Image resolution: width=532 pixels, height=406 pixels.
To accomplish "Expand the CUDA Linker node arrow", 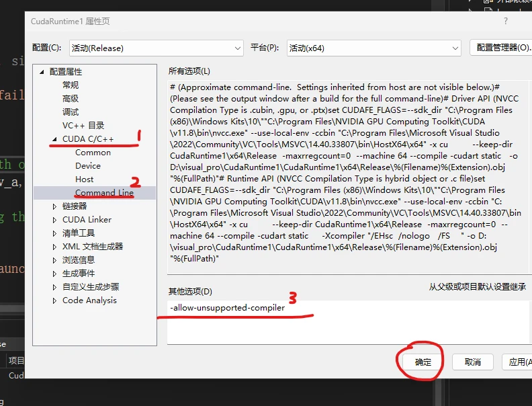I will (54, 220).
